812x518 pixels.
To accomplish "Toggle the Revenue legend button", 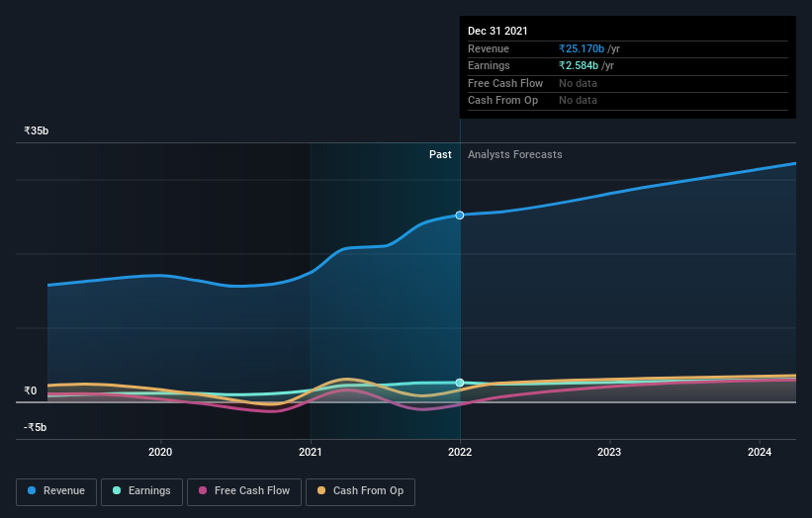I will [56, 491].
